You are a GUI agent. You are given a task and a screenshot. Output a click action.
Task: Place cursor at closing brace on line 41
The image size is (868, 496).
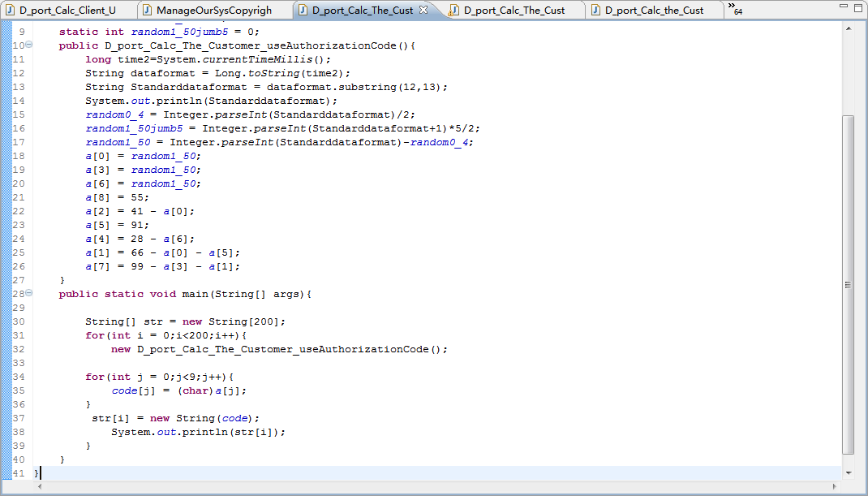tap(37, 473)
